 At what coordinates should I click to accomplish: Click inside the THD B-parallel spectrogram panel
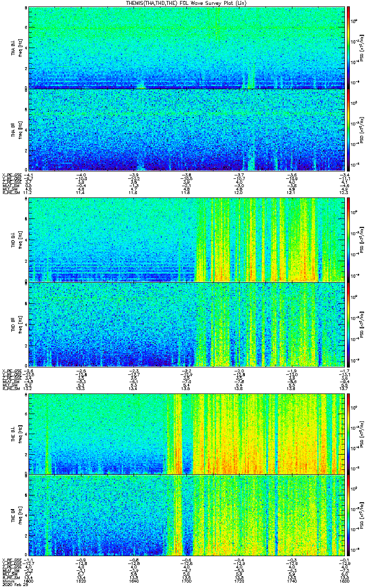(x=186, y=324)
